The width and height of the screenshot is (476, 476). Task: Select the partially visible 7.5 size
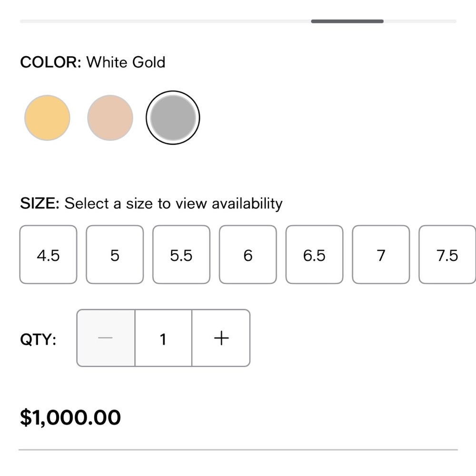coord(447,255)
